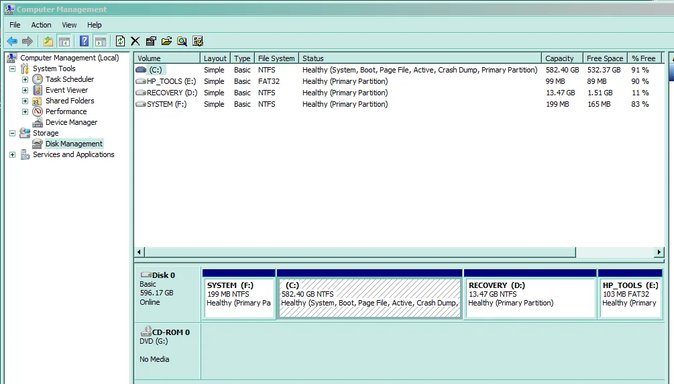The height and width of the screenshot is (384, 674).
Task: Click the Shared Folders icon
Action: (38, 101)
